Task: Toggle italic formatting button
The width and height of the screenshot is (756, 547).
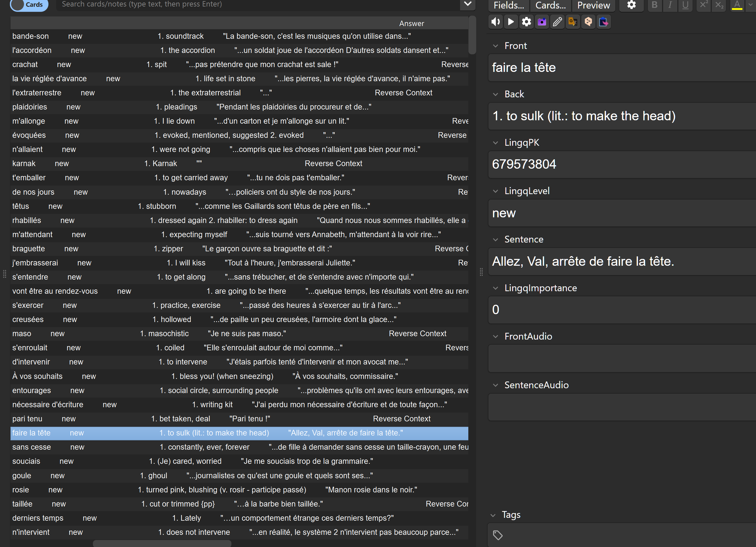Action: [x=670, y=5]
